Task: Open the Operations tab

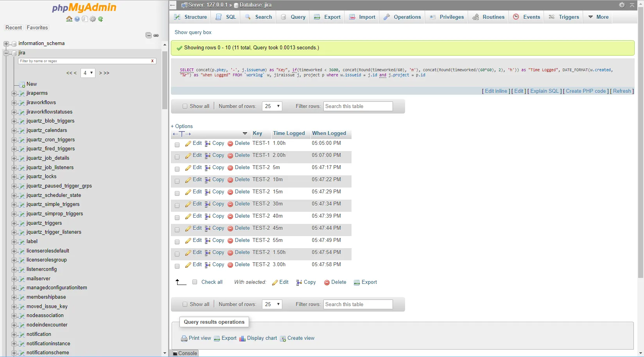Action: [x=402, y=17]
